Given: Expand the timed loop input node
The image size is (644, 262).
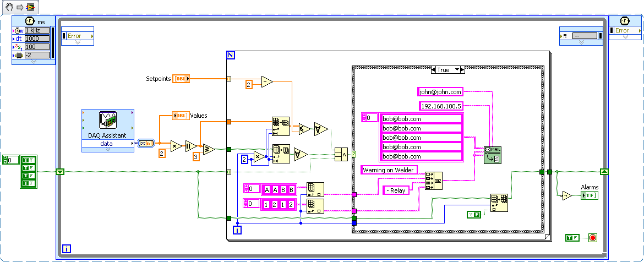Looking at the screenshot, I should 33,61.
